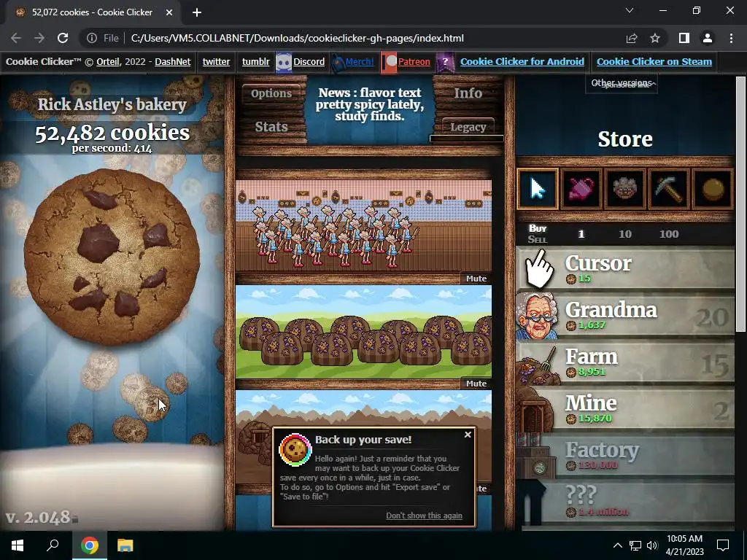Open the tumblr link
The image size is (747, 560).
(x=256, y=61)
